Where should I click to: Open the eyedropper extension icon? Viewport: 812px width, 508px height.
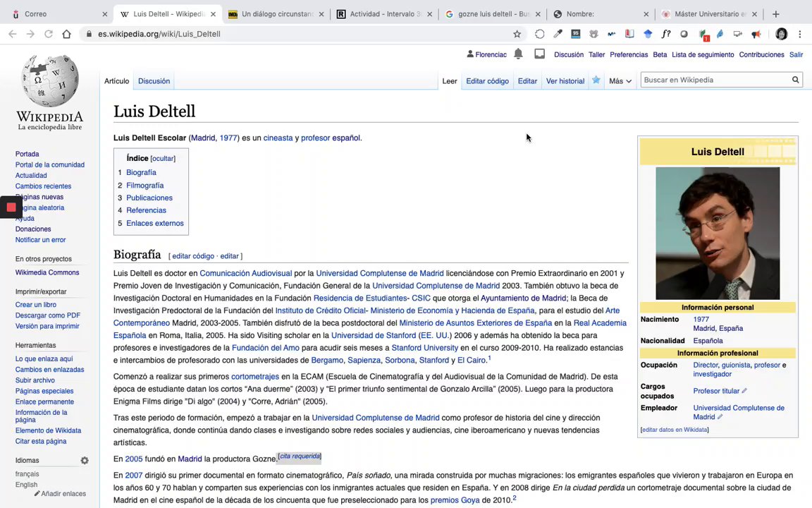coord(558,34)
